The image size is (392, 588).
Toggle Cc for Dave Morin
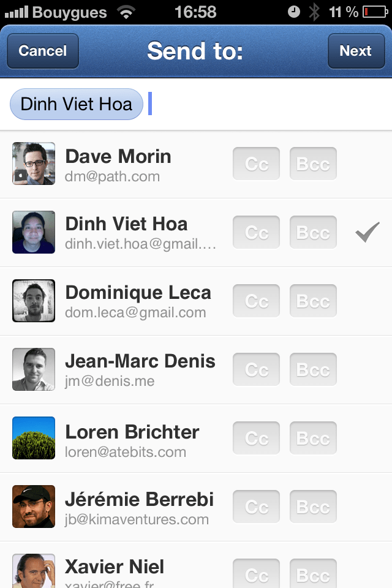tap(256, 164)
